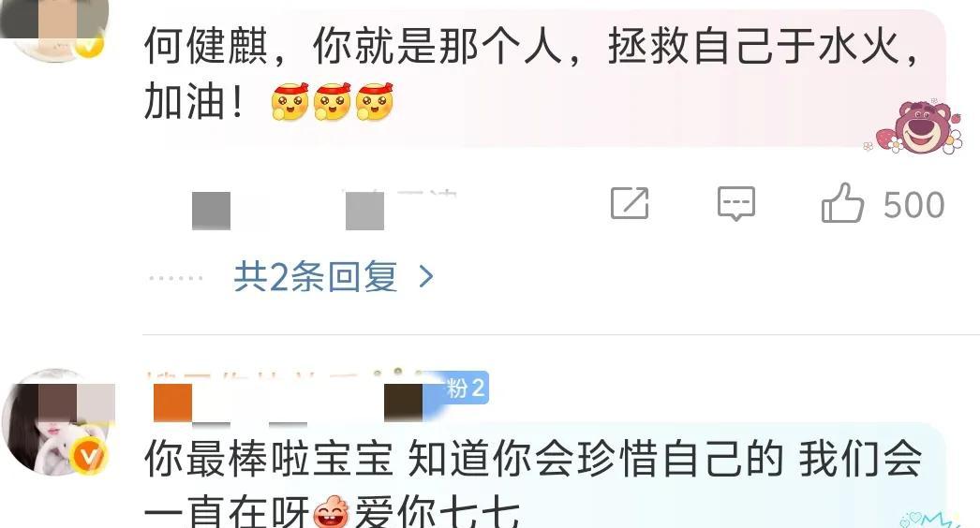This screenshot has height=528, width=980.
Task: Click the middle headband emoji after 加油
Action: tap(332, 101)
